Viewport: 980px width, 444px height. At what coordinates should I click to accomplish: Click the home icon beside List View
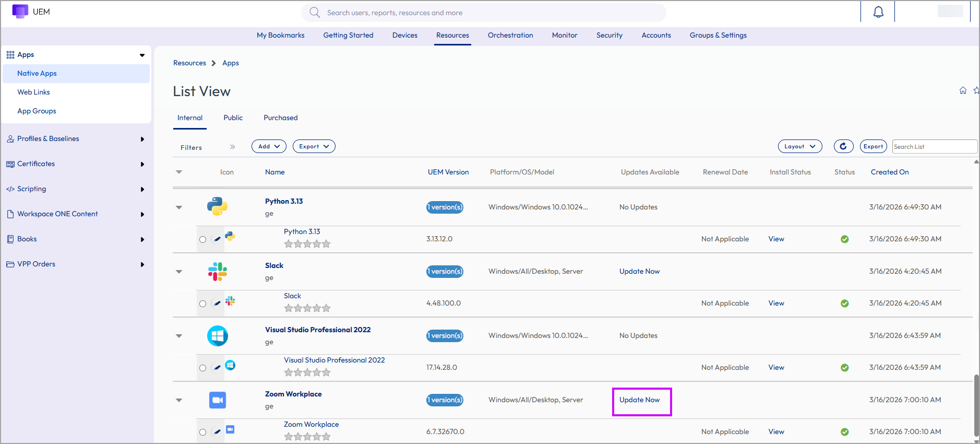[963, 90]
